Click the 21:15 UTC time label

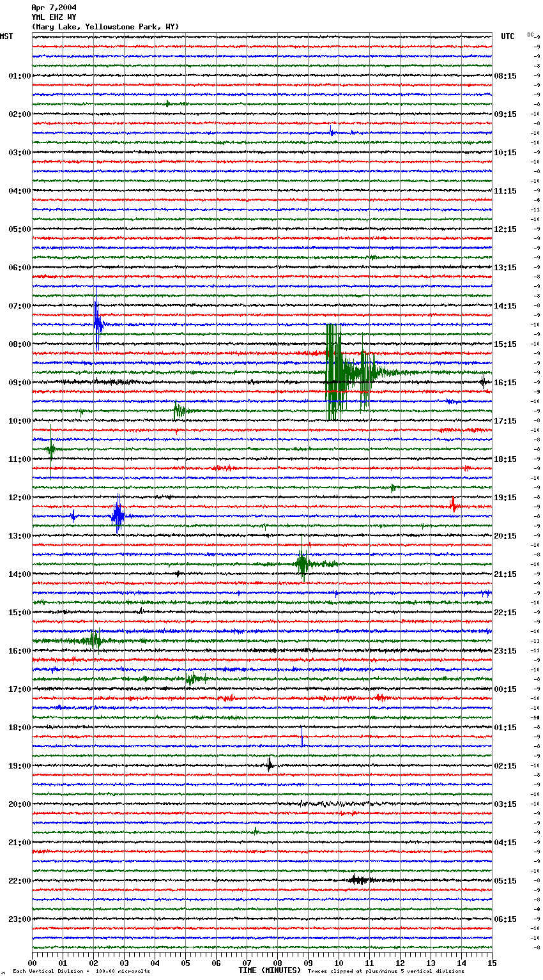pos(505,574)
